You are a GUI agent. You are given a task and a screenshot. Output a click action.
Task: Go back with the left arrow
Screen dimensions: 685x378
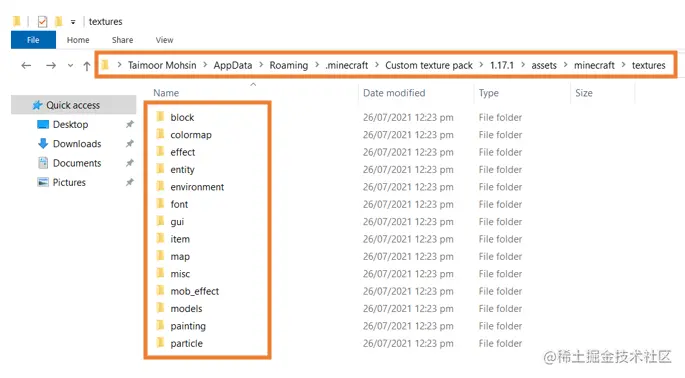(26, 66)
